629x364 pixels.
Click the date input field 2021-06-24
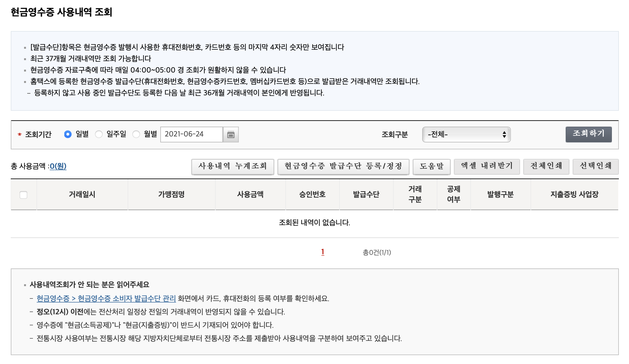coord(191,135)
